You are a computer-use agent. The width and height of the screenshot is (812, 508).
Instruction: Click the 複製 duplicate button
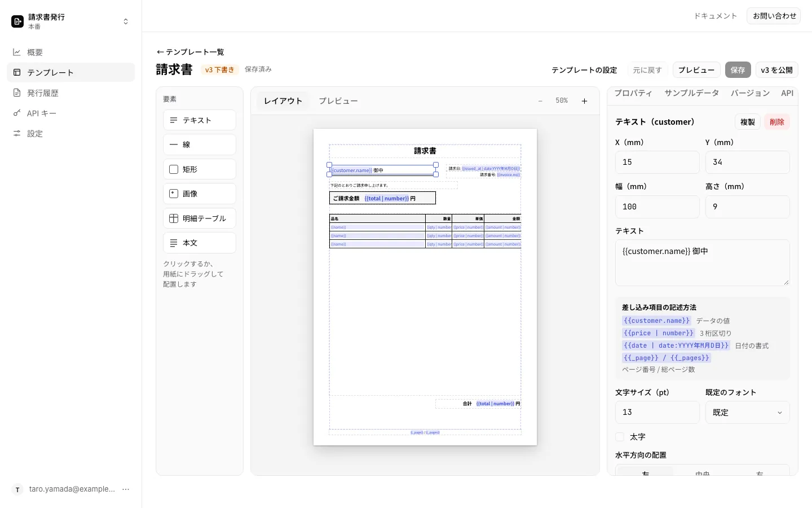click(x=748, y=122)
